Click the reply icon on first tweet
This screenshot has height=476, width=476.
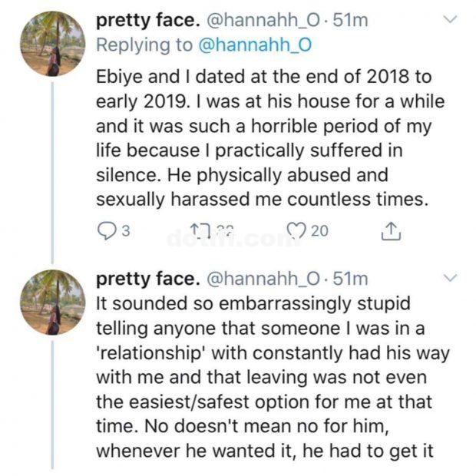click(x=107, y=231)
